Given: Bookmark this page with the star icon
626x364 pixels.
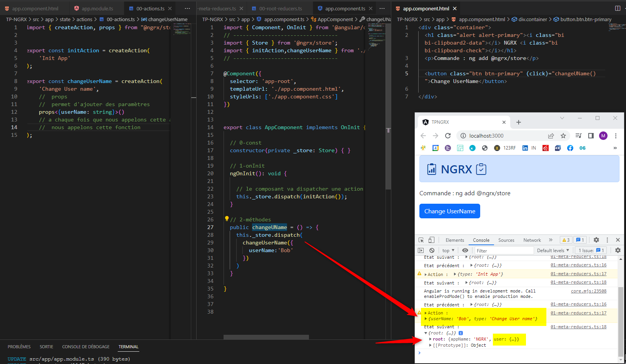Looking at the screenshot, I should [x=563, y=136].
